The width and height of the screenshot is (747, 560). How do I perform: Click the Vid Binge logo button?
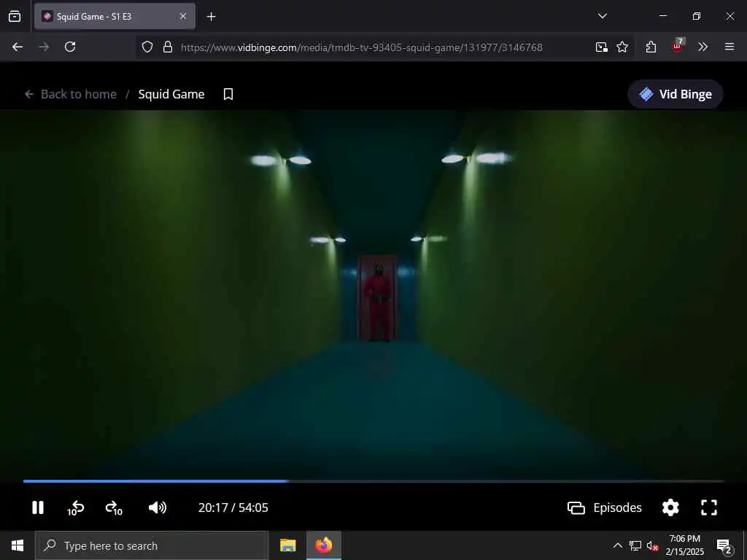[x=676, y=94]
